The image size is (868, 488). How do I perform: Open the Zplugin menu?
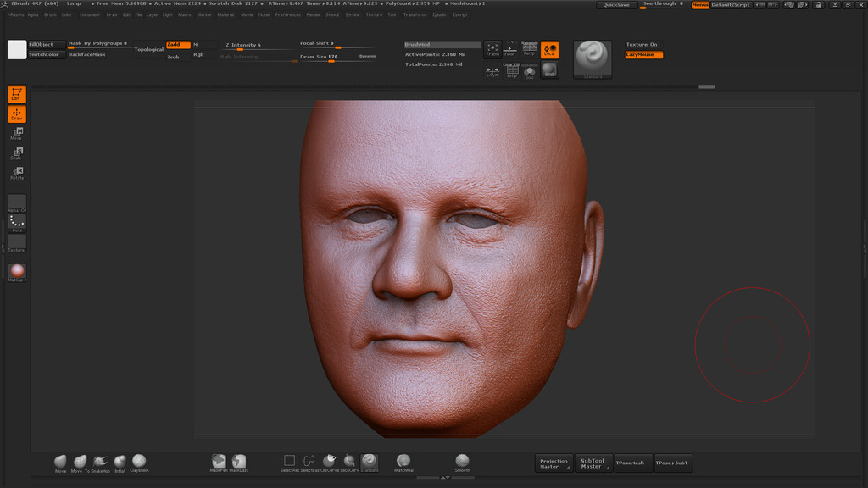click(x=439, y=15)
